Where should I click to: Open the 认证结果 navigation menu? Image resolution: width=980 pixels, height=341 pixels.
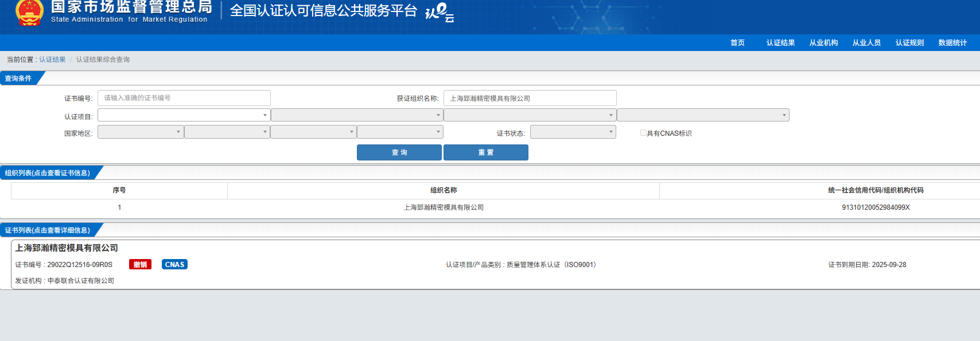coord(780,43)
